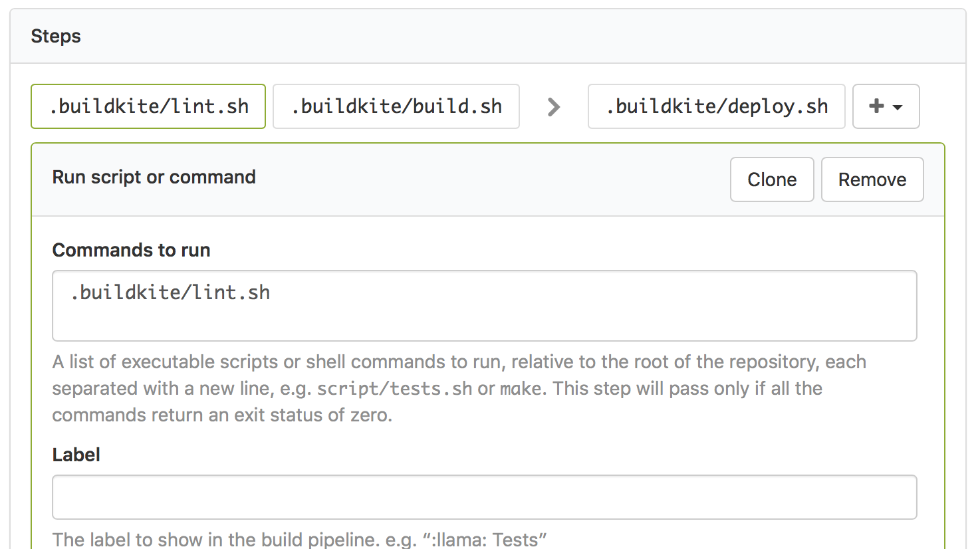The width and height of the screenshot is (980, 549).
Task: Click the Clone button
Action: coord(771,179)
